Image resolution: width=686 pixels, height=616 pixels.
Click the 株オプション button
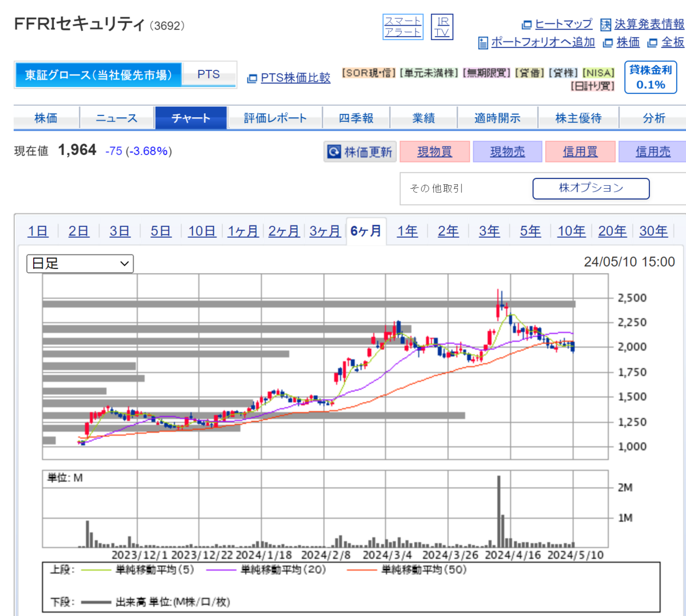click(591, 188)
